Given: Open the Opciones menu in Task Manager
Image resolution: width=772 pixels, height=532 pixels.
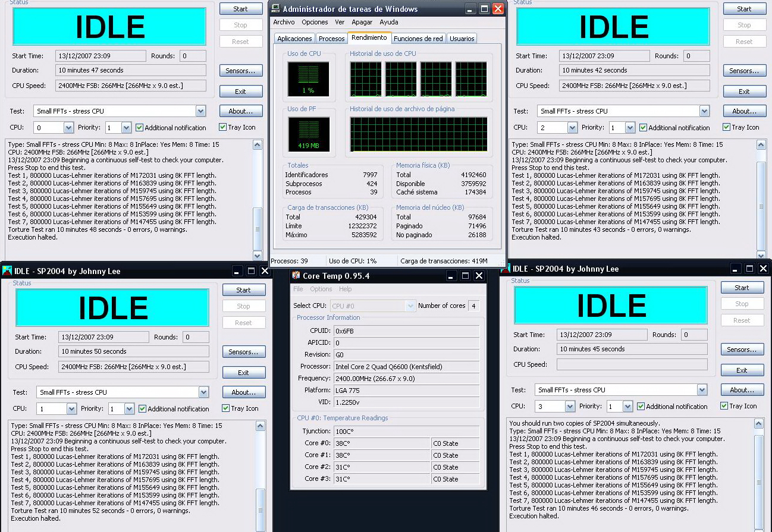Looking at the screenshot, I should 315,22.
